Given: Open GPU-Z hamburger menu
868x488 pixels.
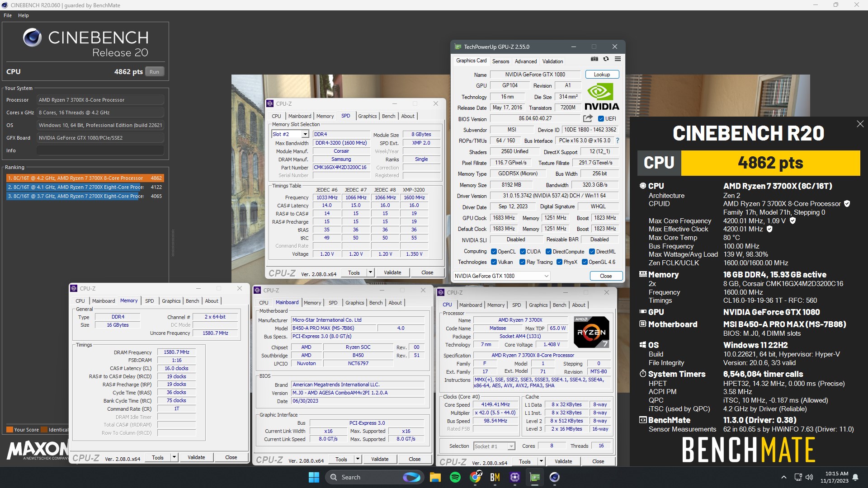Looking at the screenshot, I should click(x=618, y=59).
